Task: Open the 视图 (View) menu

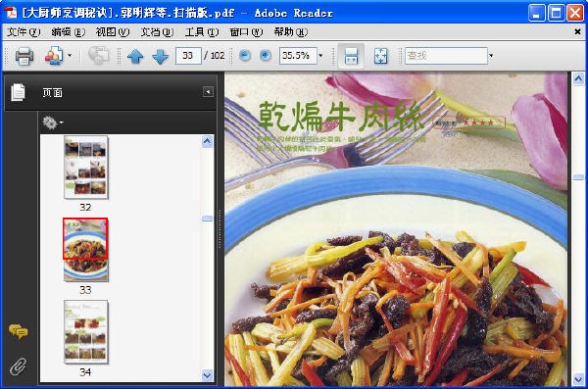Action: tap(113, 32)
